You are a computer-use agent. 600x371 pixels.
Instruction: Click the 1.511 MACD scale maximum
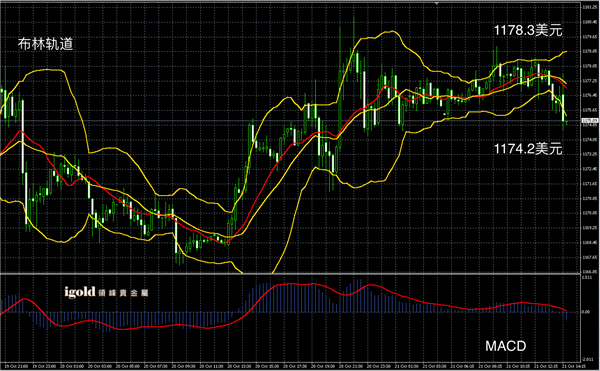[587, 278]
